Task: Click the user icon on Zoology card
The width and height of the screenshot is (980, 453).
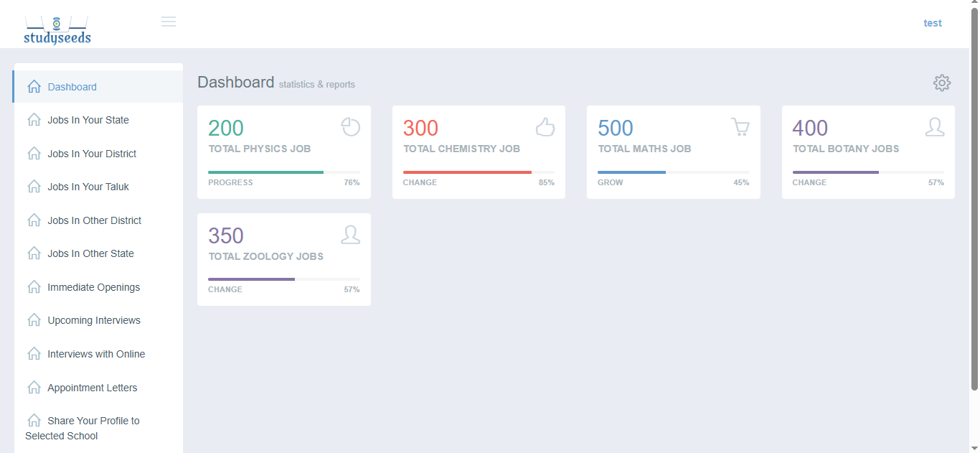Action: click(x=350, y=235)
